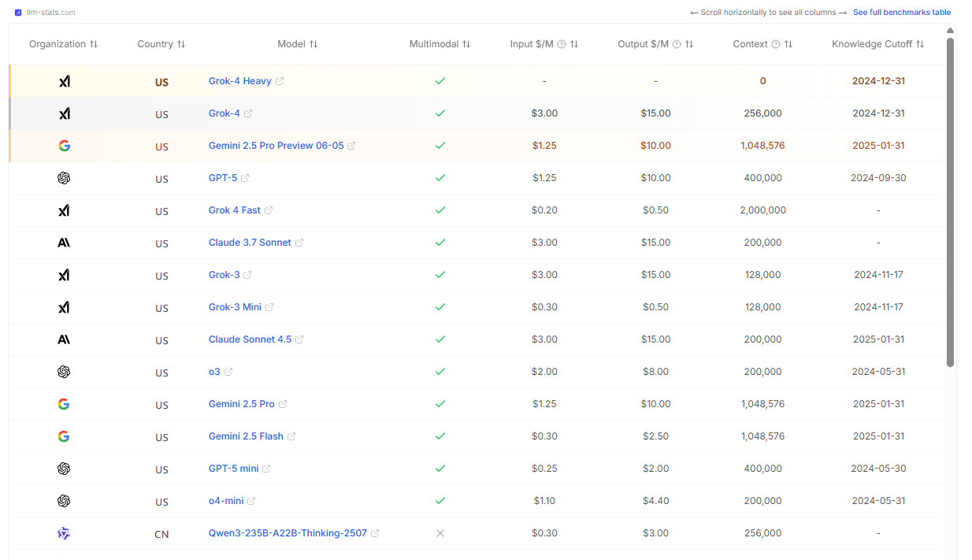The image size is (972, 560).
Task: Open the external link icon beside Grok-4 Heavy
Action: click(x=280, y=81)
